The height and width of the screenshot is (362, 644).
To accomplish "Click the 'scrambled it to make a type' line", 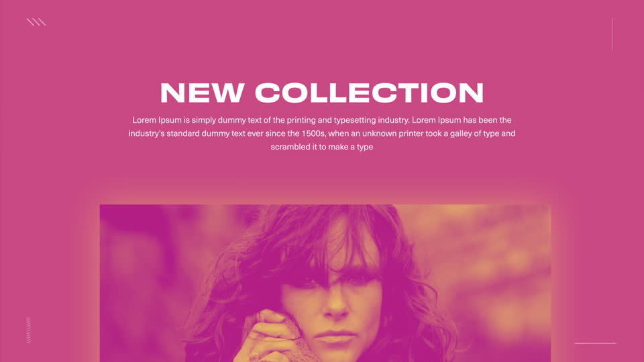I will point(321,147).
